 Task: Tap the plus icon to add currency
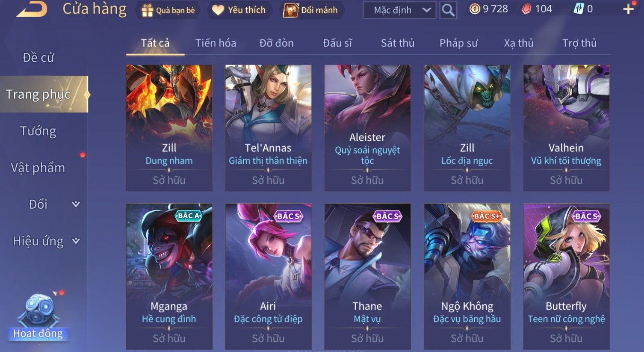628,9
